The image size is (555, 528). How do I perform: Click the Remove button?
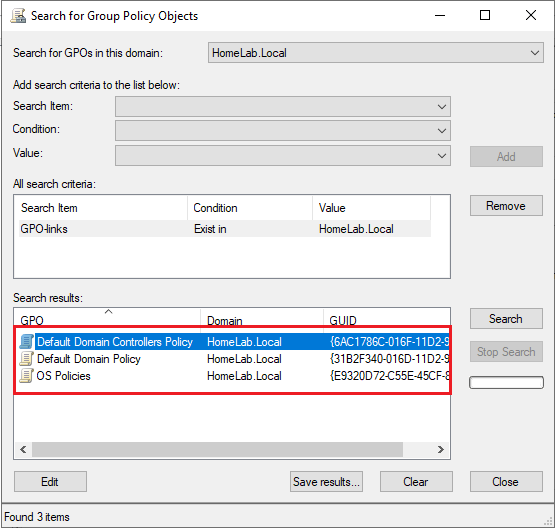tap(506, 206)
